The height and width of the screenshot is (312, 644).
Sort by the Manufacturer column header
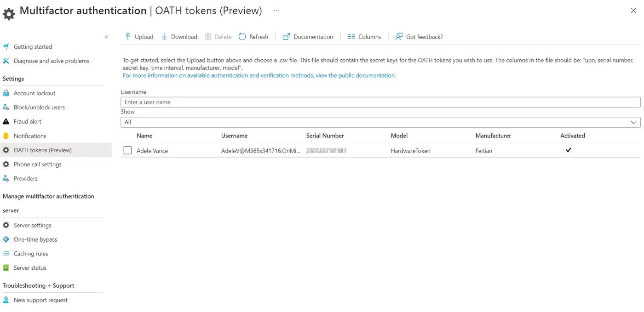[x=493, y=136]
